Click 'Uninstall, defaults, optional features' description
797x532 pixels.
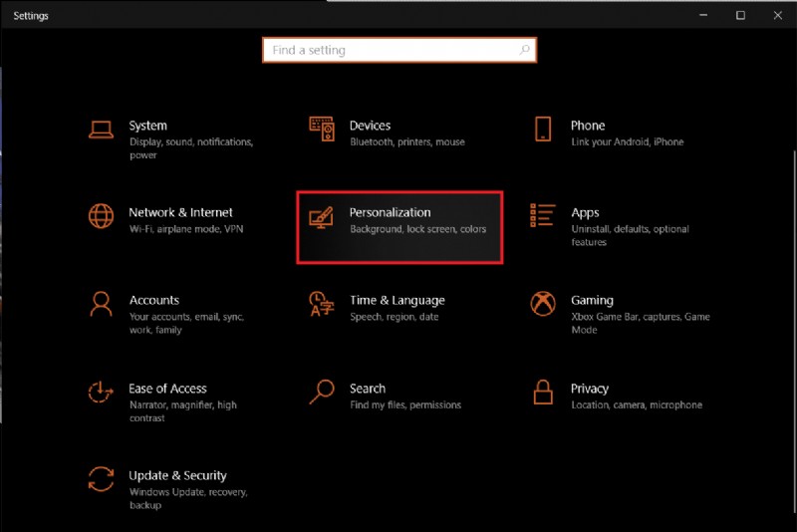(630, 235)
